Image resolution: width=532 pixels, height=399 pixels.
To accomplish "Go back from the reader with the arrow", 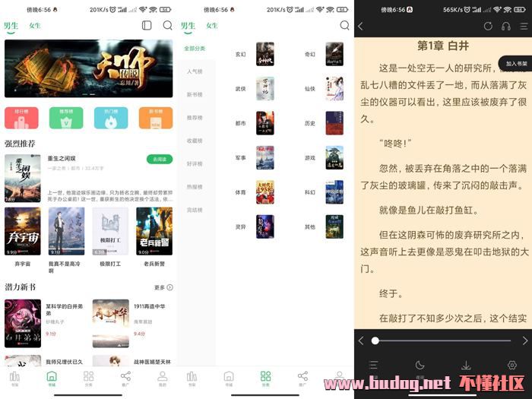I will (360, 26).
